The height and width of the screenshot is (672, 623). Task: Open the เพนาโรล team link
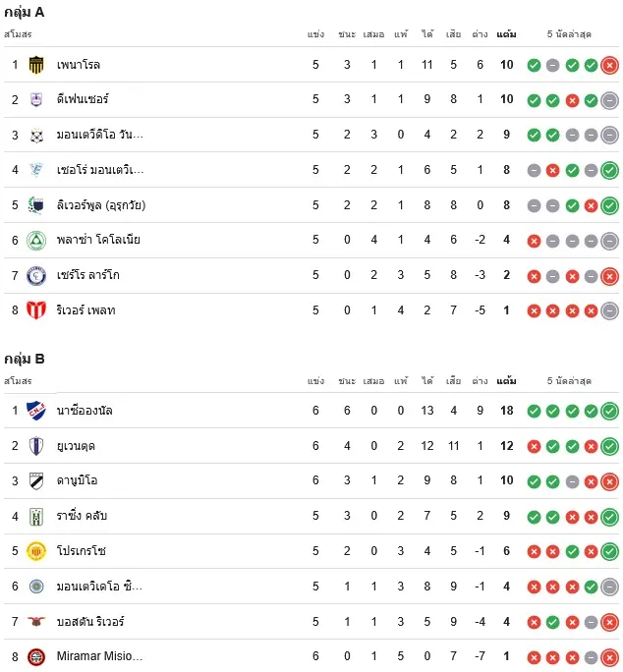79,65
